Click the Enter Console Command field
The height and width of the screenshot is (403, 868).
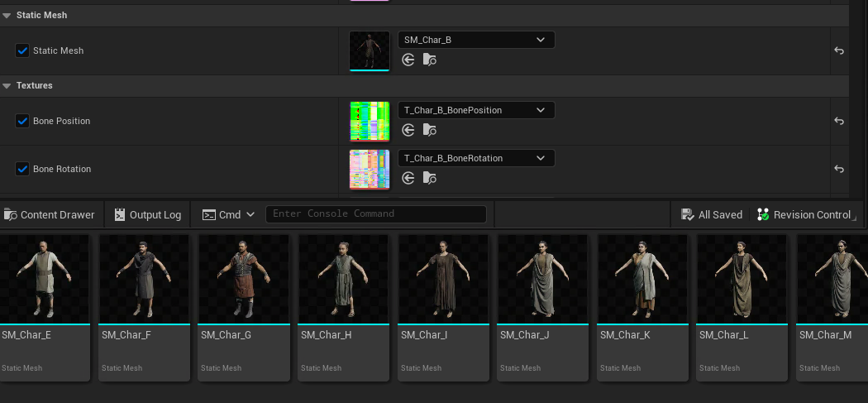coord(376,214)
